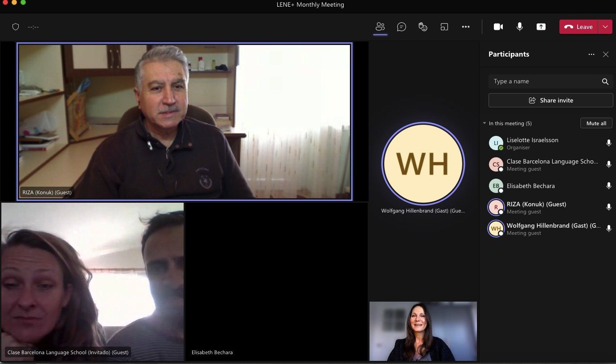The width and height of the screenshot is (616, 364).
Task: Click the small WH avatar in participant list
Action: tap(496, 229)
